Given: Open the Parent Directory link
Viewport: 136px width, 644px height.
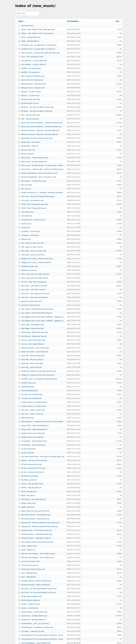Looking at the screenshot, I should click(27, 26).
